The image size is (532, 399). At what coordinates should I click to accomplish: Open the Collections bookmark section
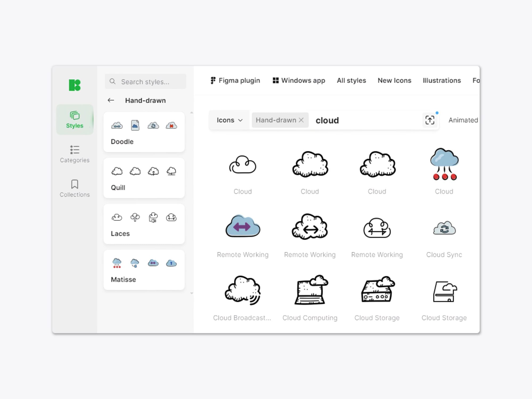click(74, 188)
